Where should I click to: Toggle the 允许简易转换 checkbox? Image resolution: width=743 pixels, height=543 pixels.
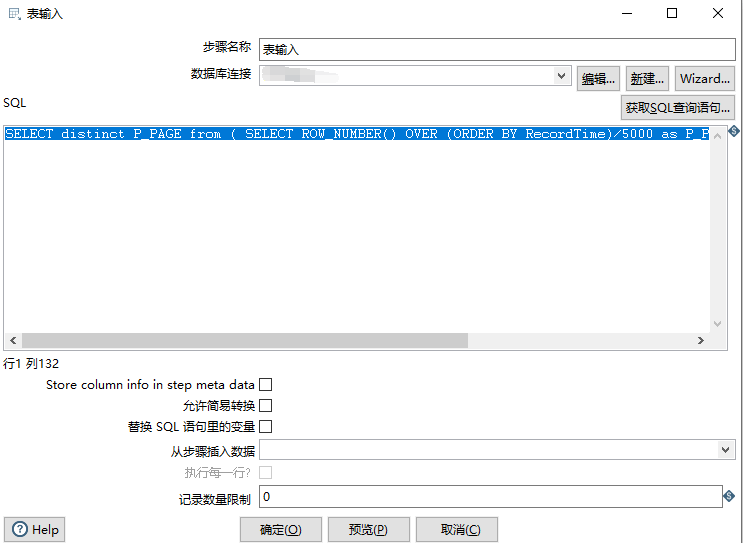tap(266, 406)
